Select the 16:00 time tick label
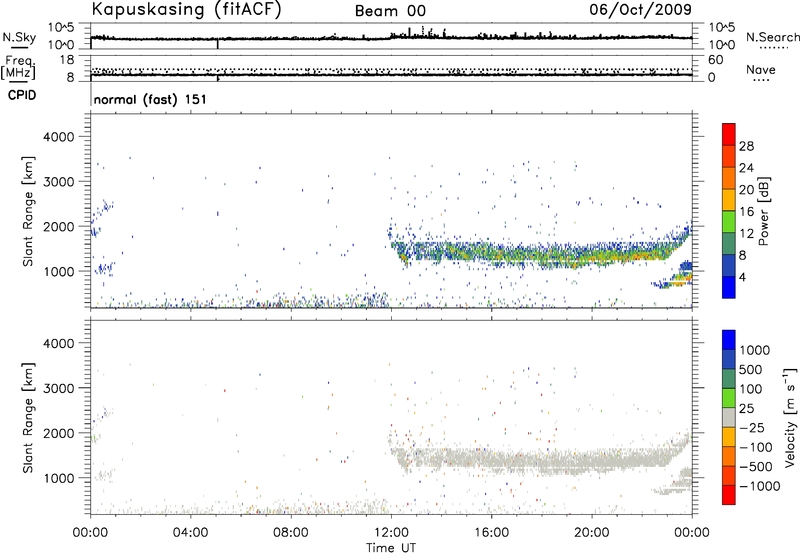 click(491, 533)
